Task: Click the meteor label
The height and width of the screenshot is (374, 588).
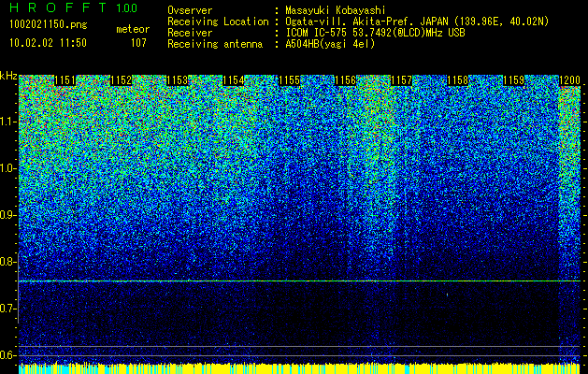Action: 133,29
